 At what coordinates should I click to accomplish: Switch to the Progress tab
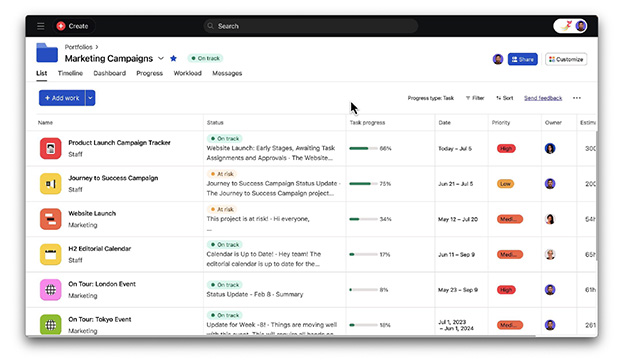pyautogui.click(x=149, y=73)
